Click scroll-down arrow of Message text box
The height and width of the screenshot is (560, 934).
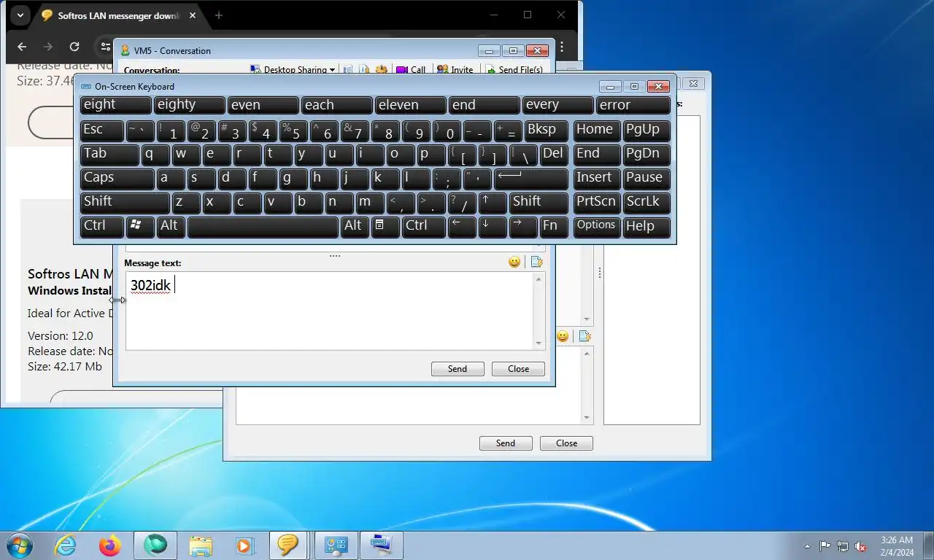pos(539,343)
